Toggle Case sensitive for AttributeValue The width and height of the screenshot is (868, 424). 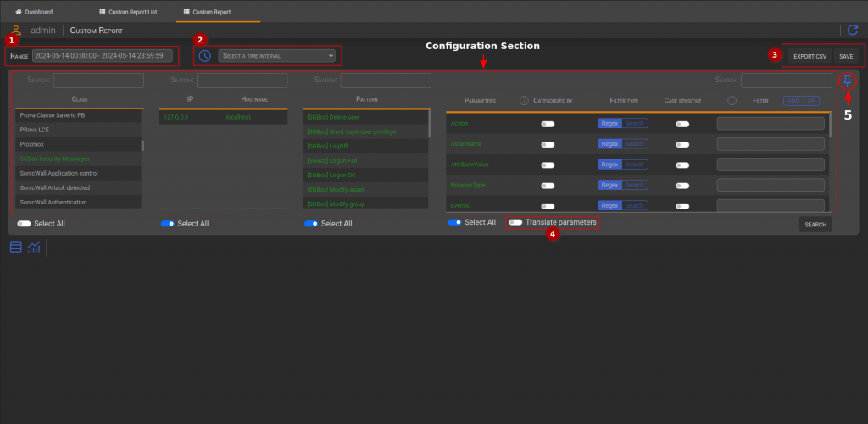click(682, 165)
